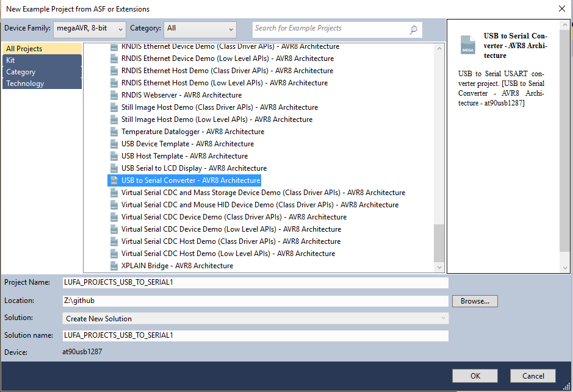Click the OK button

(x=475, y=376)
